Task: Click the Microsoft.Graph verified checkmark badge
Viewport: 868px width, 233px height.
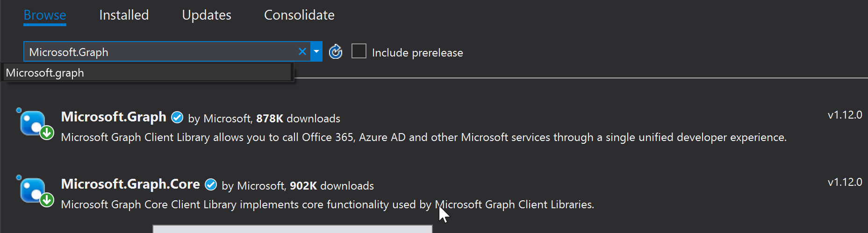Action: coord(177,117)
